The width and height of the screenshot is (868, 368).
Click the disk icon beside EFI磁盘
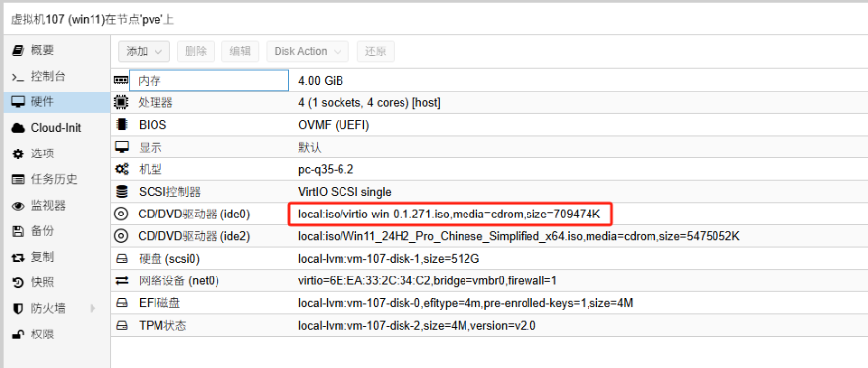pyautogui.click(x=121, y=303)
